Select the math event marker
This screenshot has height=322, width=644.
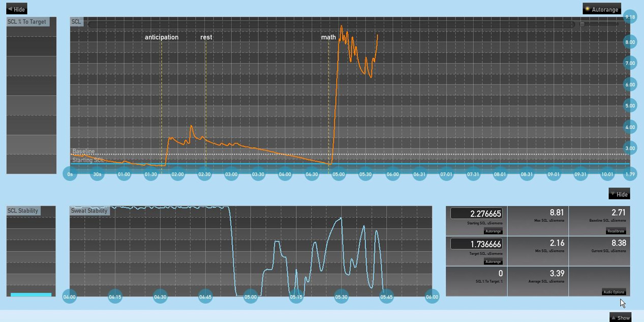(328, 37)
